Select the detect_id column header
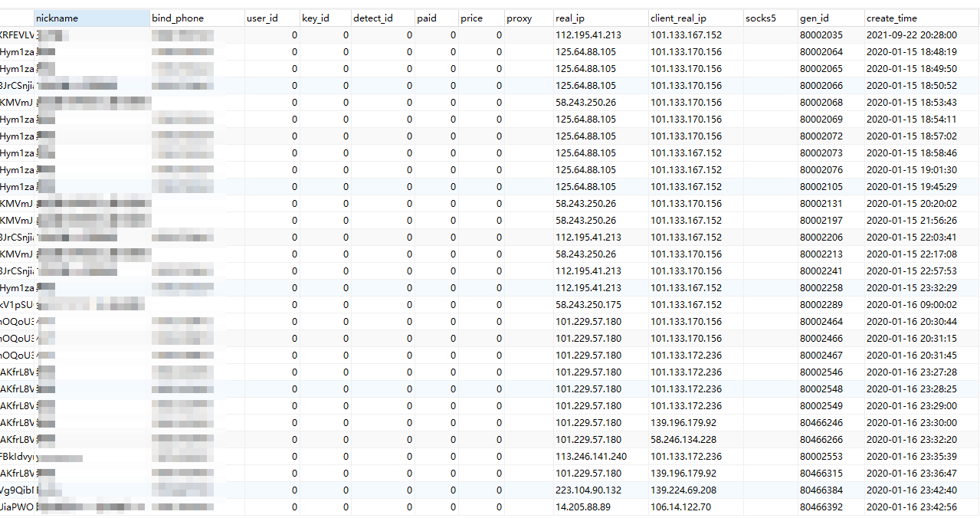 [x=382, y=18]
